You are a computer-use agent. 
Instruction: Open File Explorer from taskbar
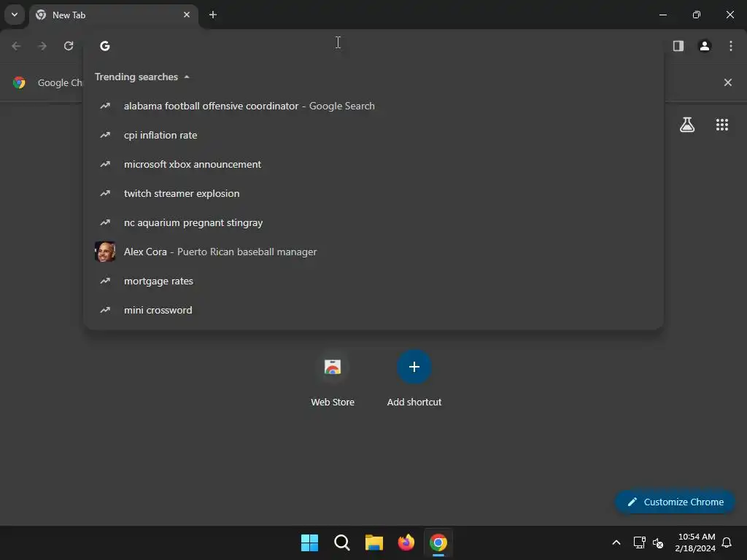(374, 542)
